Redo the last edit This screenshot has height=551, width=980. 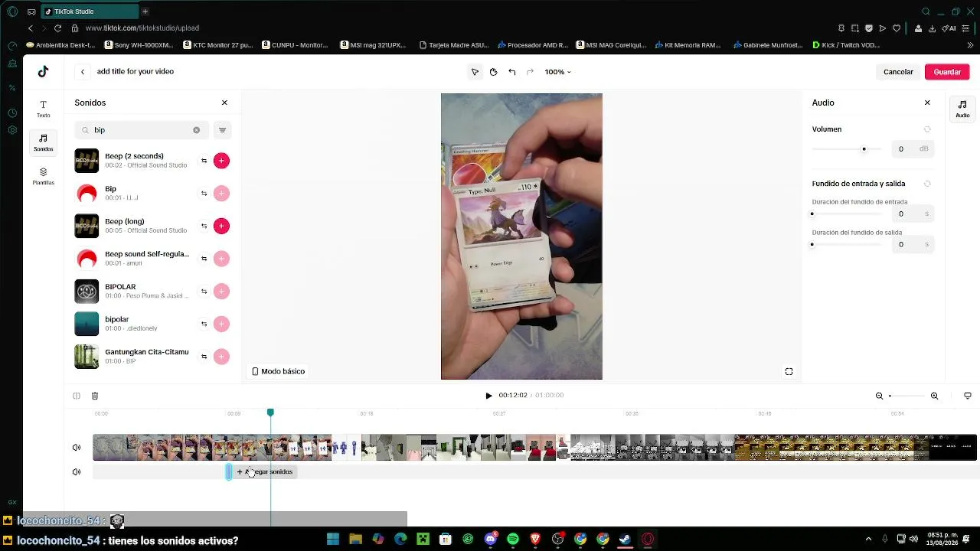coord(530,72)
